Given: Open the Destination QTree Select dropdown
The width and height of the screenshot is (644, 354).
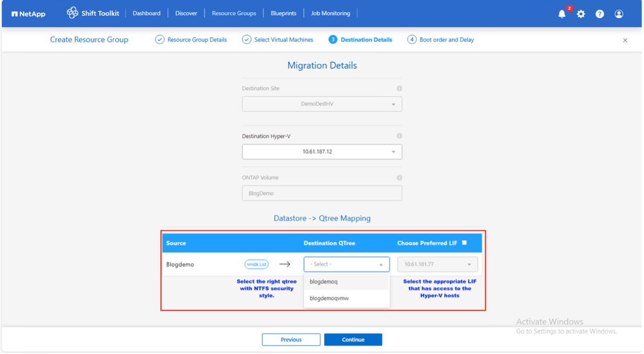Looking at the screenshot, I should click(x=346, y=264).
